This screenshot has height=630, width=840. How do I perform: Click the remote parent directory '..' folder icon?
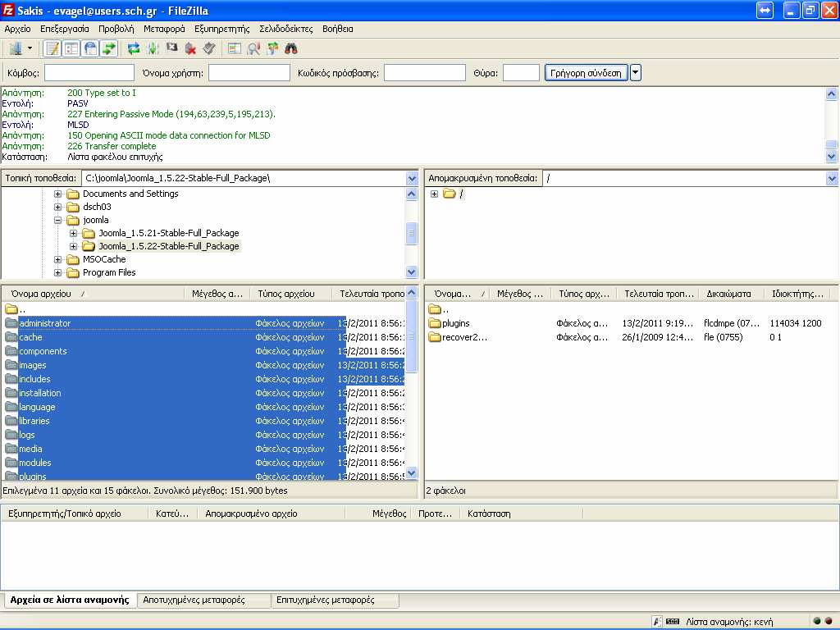coord(435,309)
